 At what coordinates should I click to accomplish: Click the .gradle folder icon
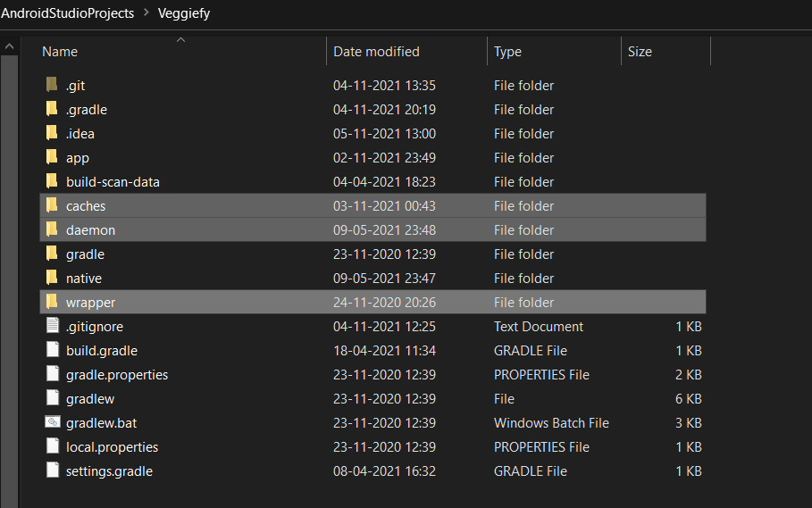[x=52, y=109]
